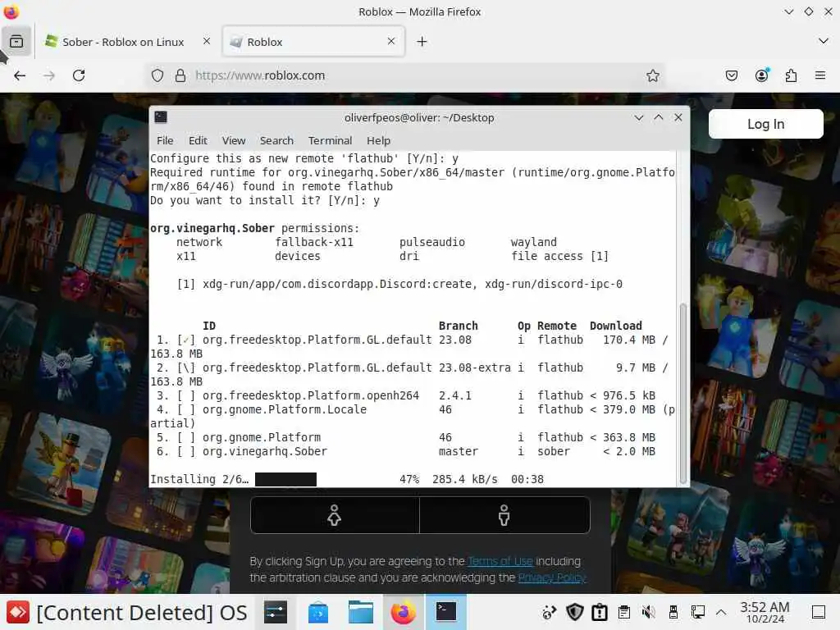Bookmark this page with the star
The height and width of the screenshot is (630, 840).
click(x=652, y=75)
